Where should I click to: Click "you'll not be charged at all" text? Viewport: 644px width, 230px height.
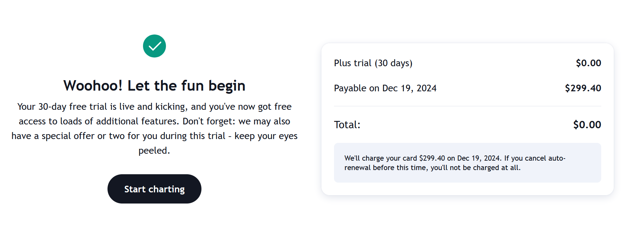pyautogui.click(x=475, y=168)
